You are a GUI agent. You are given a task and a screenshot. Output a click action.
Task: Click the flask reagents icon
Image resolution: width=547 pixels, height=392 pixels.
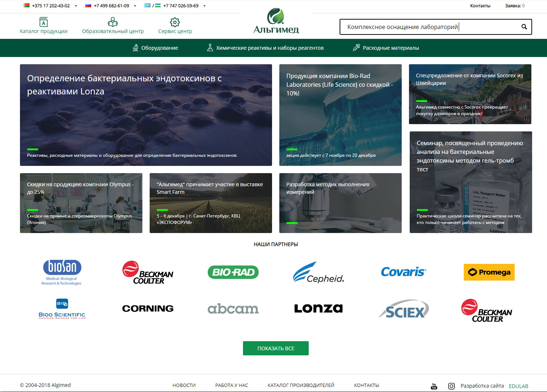[210, 48]
